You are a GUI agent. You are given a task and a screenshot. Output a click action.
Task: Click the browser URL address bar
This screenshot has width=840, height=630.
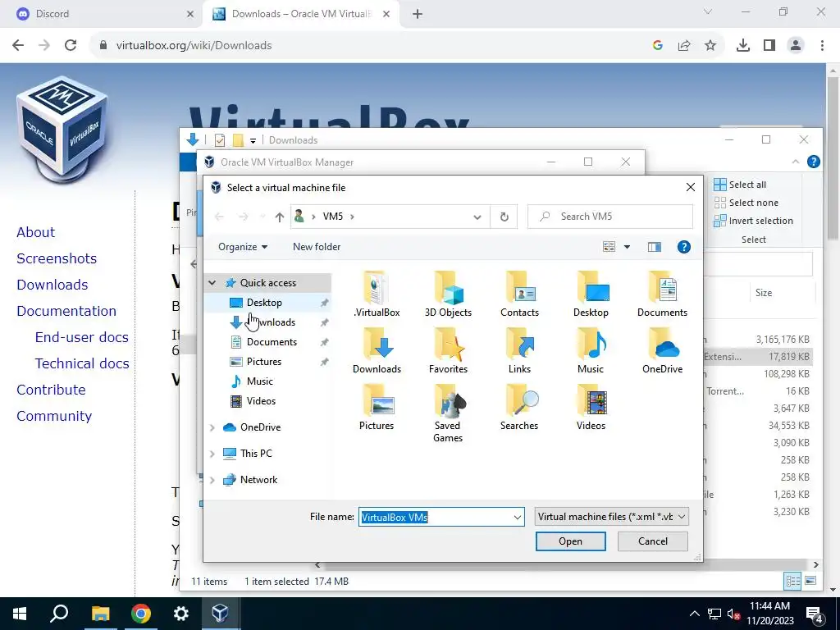click(370, 46)
